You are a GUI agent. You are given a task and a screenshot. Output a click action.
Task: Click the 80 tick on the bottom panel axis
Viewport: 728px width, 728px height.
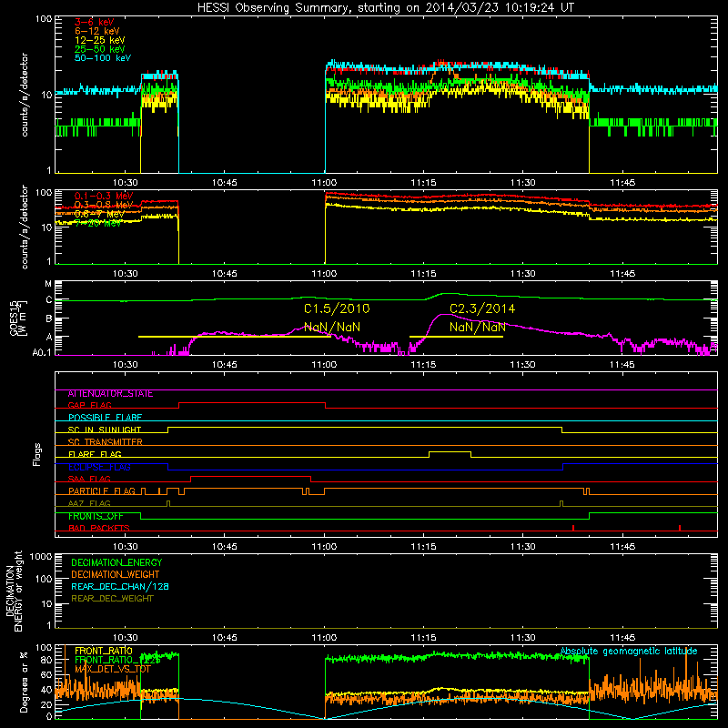(46, 660)
